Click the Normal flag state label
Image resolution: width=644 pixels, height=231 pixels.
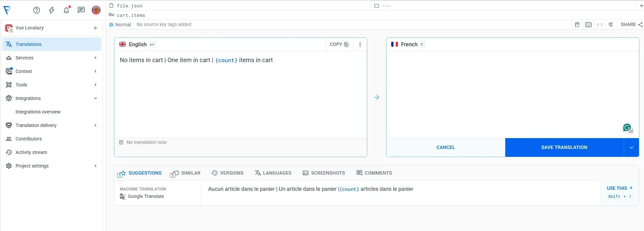tap(120, 25)
